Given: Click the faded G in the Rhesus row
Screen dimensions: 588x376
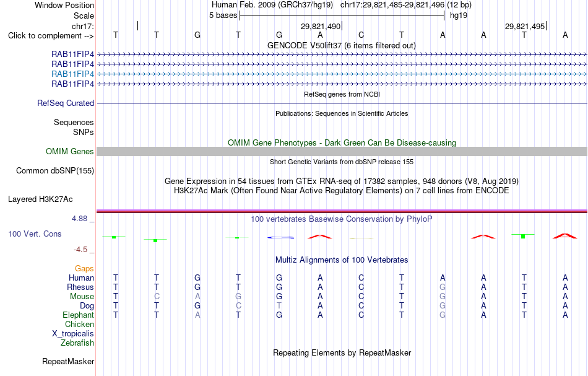Looking at the screenshot, I should 443,287.
